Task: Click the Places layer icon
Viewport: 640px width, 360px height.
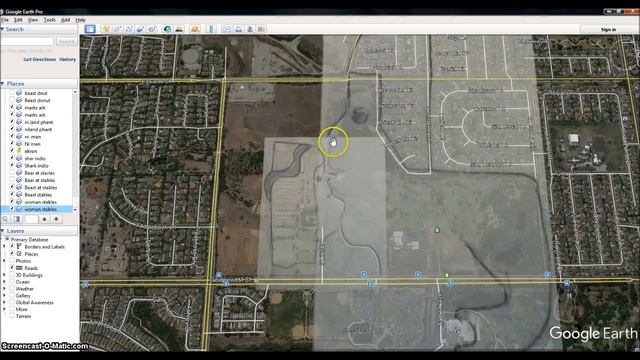Action: (19, 253)
